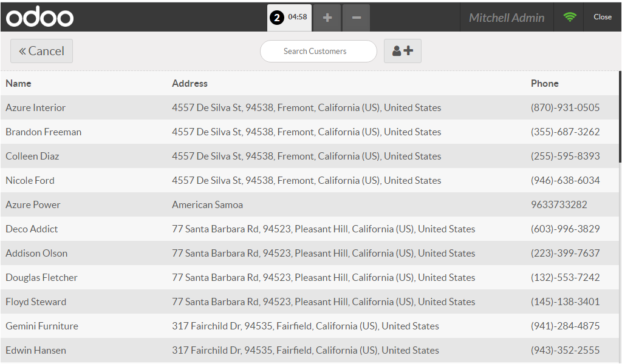The height and width of the screenshot is (364, 622).
Task: Click the Odoo logo
Action: pos(39,16)
